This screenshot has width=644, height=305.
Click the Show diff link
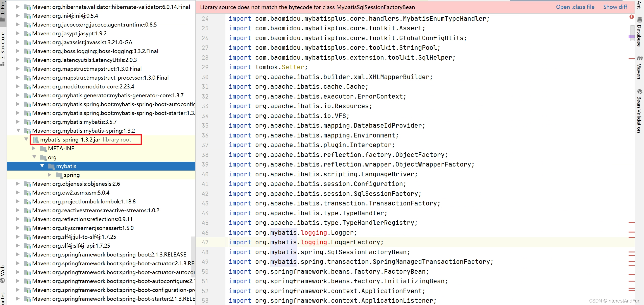click(615, 7)
